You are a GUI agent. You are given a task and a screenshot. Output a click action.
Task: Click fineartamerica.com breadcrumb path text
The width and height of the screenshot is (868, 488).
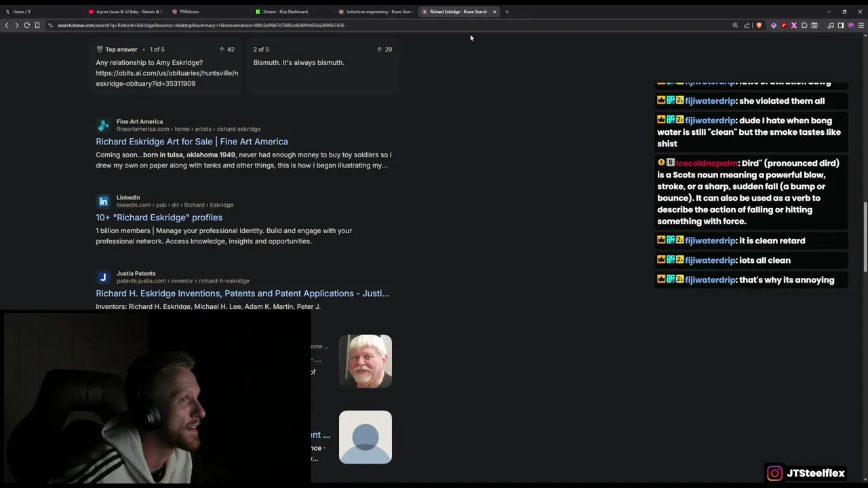[189, 129]
